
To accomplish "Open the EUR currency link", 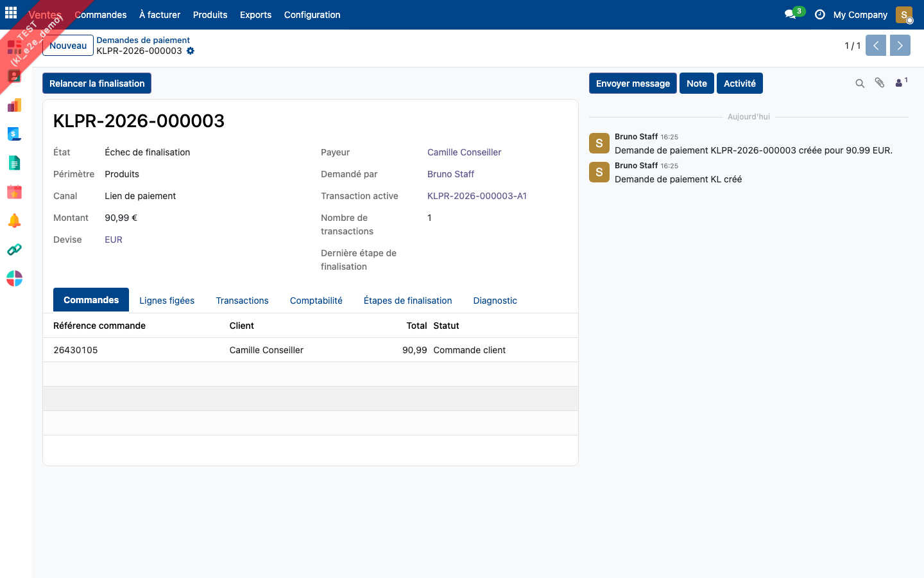I will (x=114, y=240).
